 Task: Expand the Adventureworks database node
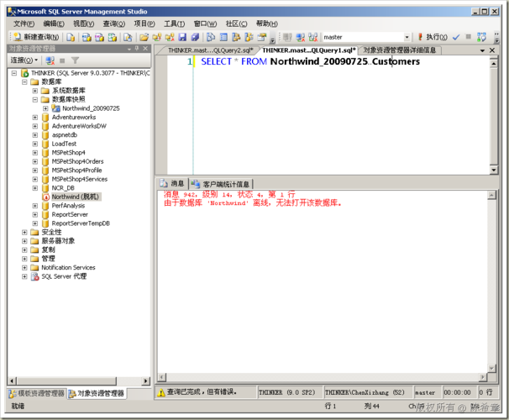pos(35,117)
